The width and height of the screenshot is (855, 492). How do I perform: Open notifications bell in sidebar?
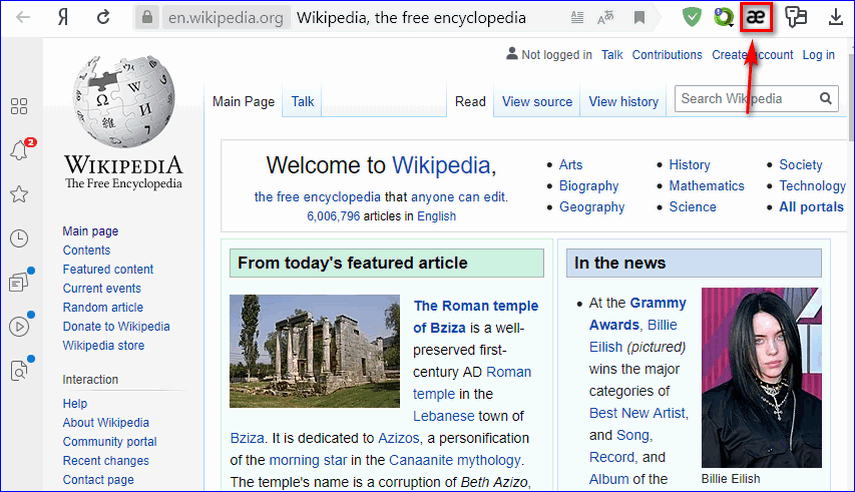point(19,151)
